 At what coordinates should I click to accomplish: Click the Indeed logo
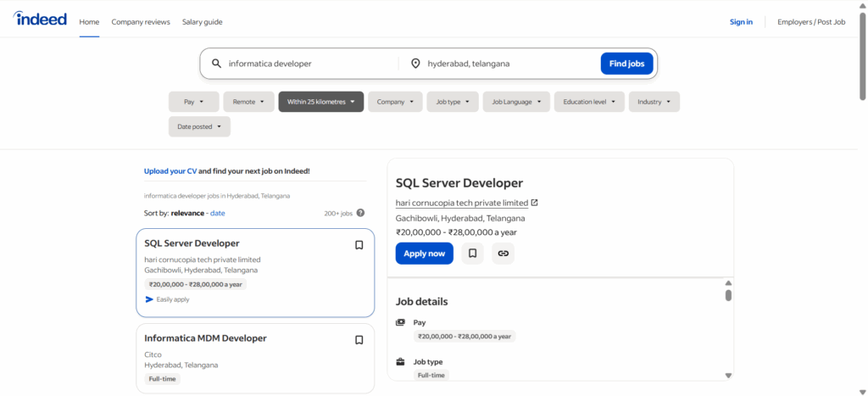(40, 20)
